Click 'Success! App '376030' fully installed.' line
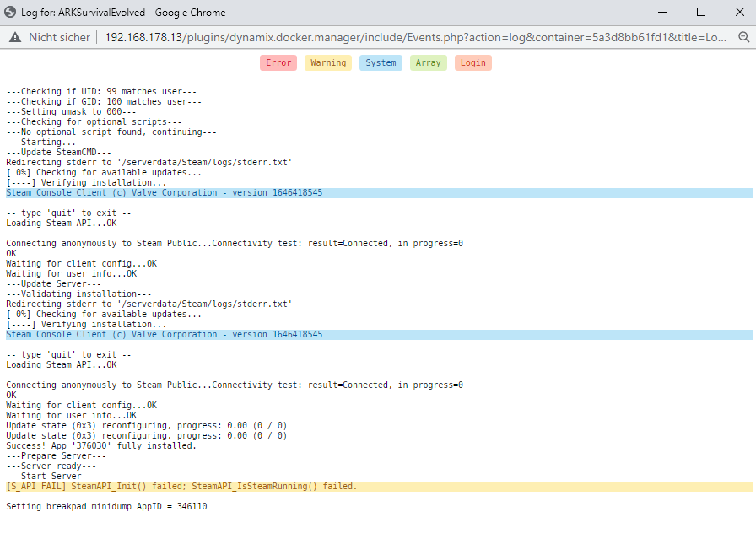756x555 pixels. click(x=101, y=445)
